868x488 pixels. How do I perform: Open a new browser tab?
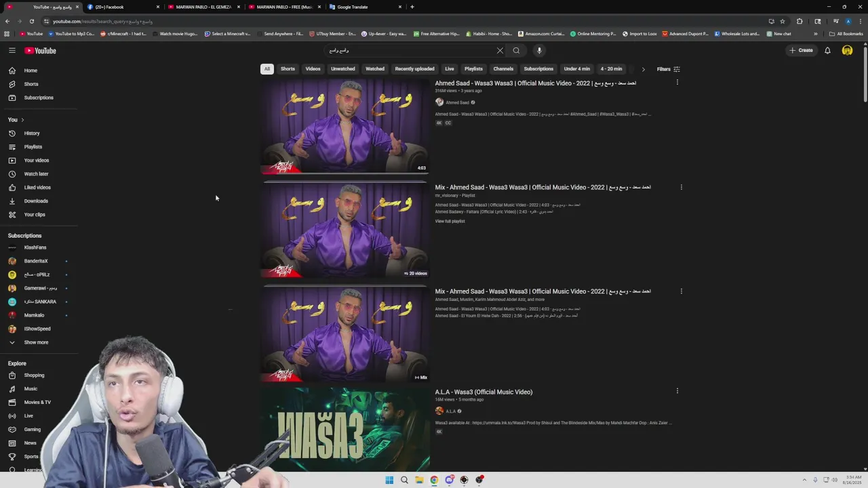point(412,7)
